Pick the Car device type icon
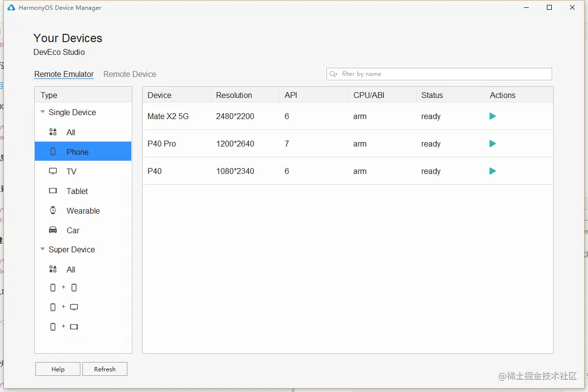588x392 pixels. point(53,230)
